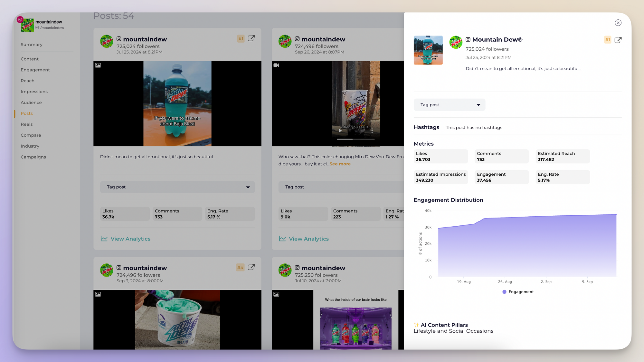Click Comments 753 tile in Metrics
The image size is (644, 362).
click(x=502, y=156)
